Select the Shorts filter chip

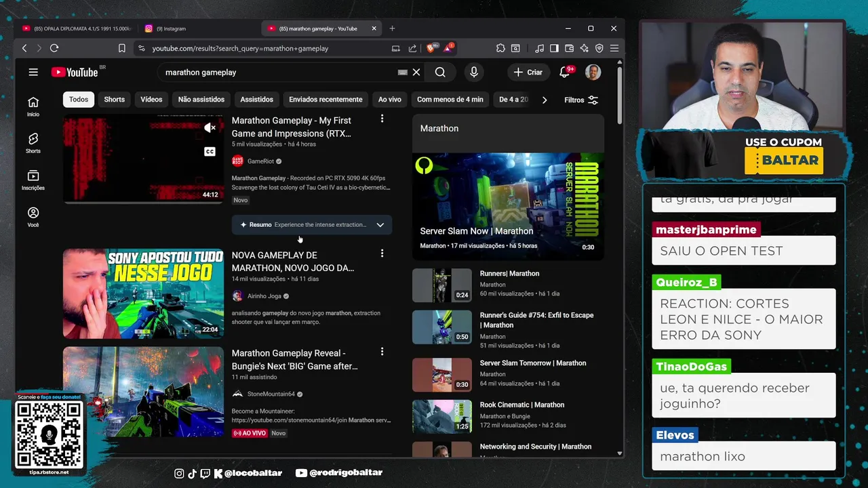tap(114, 99)
